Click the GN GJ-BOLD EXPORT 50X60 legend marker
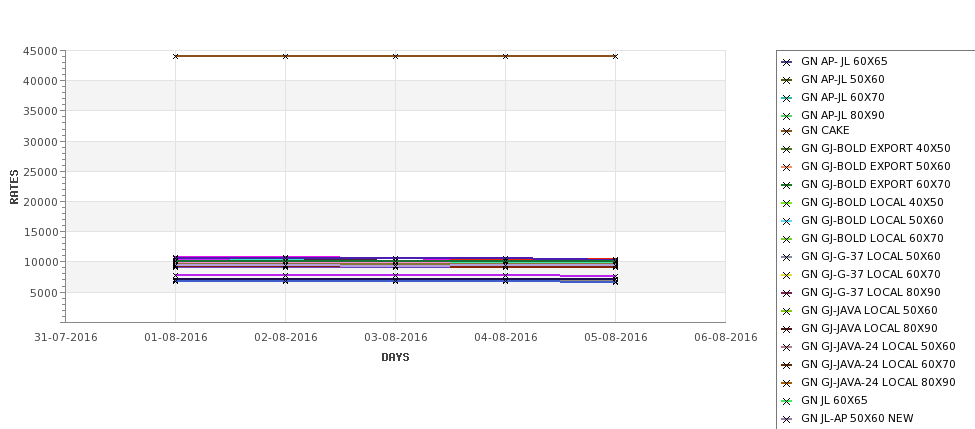Image resolution: width=975 pixels, height=429 pixels. [x=787, y=167]
